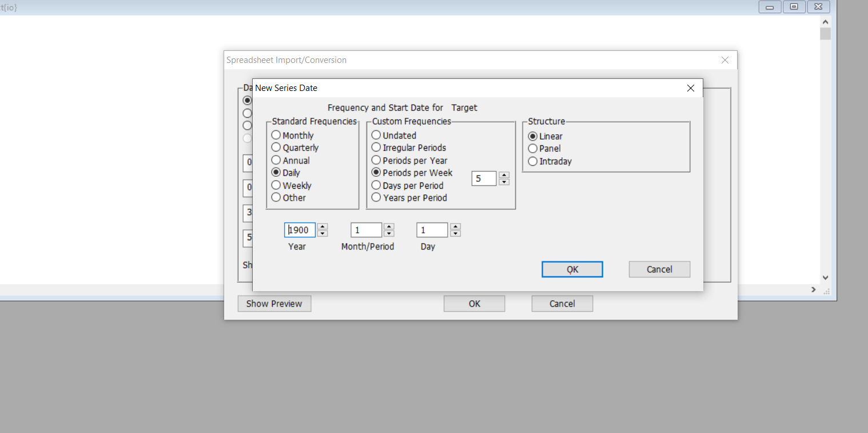Viewport: 868px width, 433px height.
Task: Choose Quarterly standard frequency
Action: [276, 148]
